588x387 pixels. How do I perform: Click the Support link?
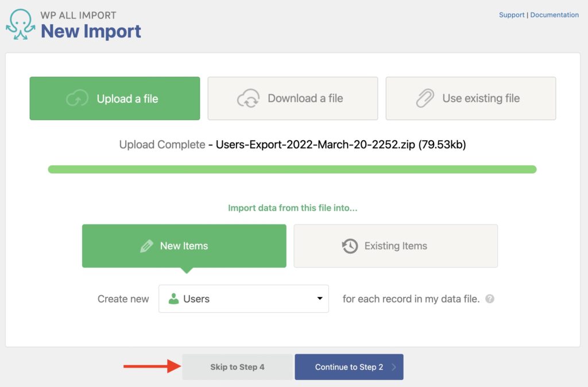coord(512,14)
